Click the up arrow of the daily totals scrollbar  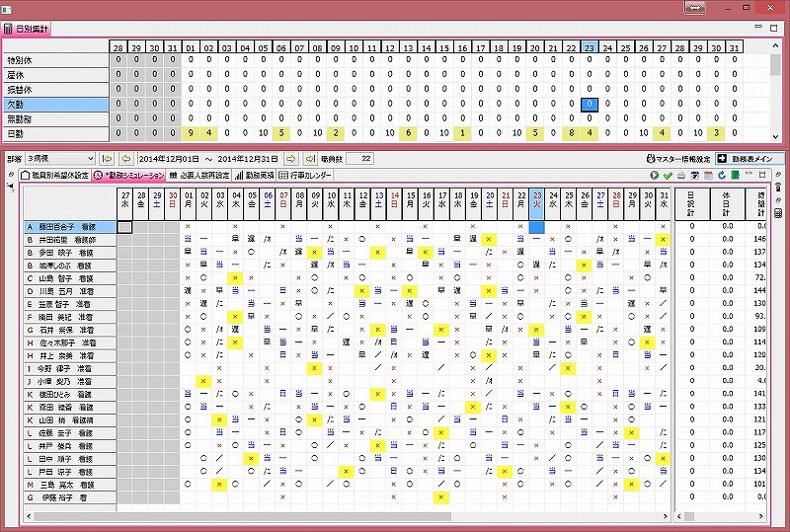click(776, 45)
